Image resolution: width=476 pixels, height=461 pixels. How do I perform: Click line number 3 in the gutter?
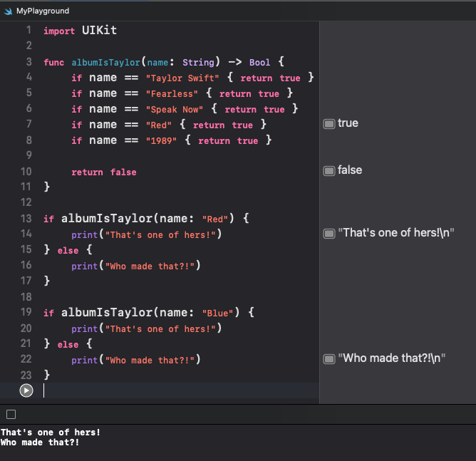click(x=29, y=62)
